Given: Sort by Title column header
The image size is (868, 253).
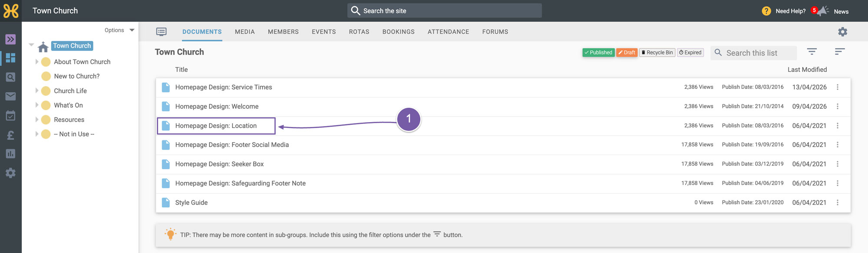Looking at the screenshot, I should click(181, 69).
